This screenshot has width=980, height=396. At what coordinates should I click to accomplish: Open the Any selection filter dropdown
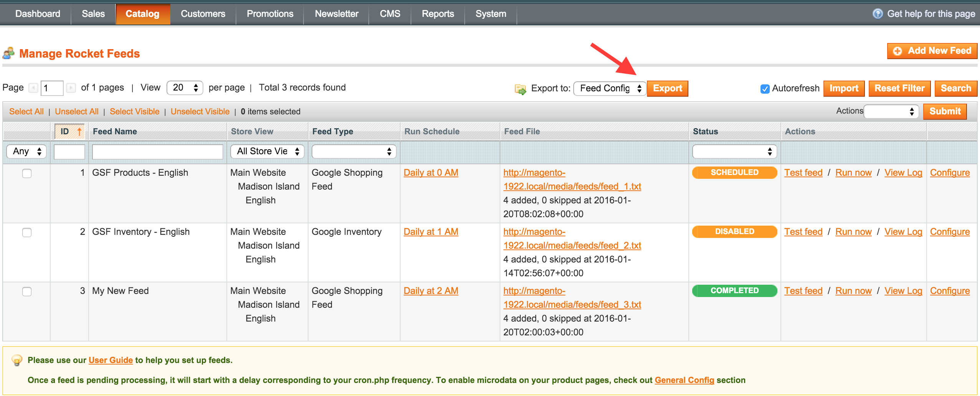point(26,152)
